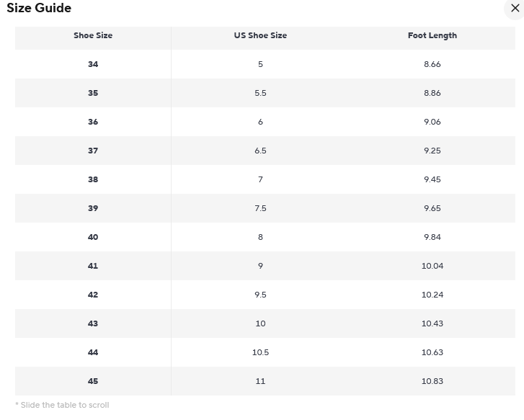
Task: Select shoe size 34 row label
Action: point(93,64)
